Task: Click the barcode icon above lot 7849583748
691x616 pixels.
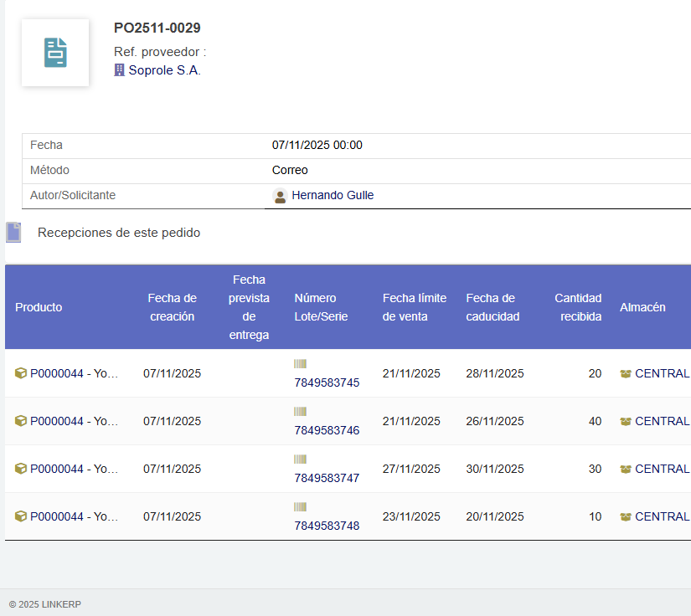Action: (302, 506)
